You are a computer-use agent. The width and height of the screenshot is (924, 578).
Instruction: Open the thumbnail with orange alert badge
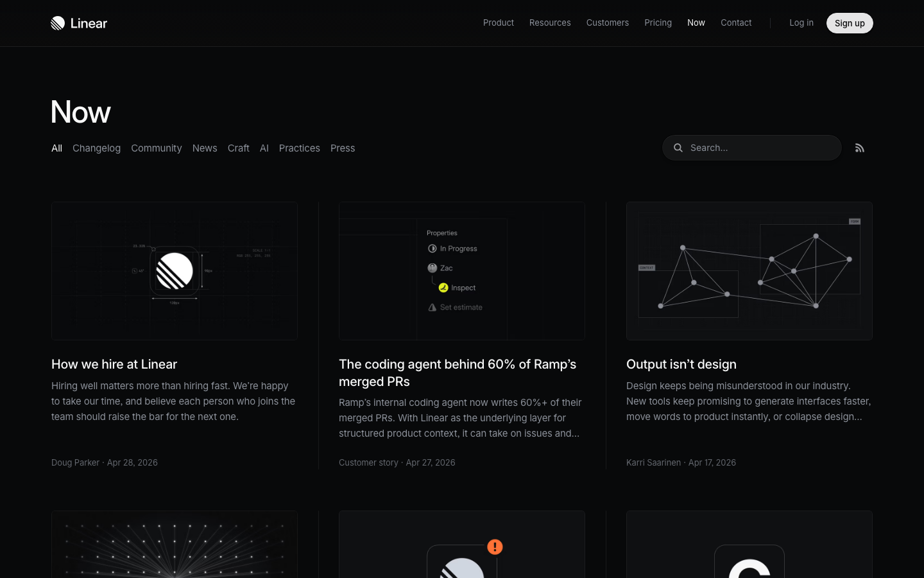pyautogui.click(x=462, y=545)
